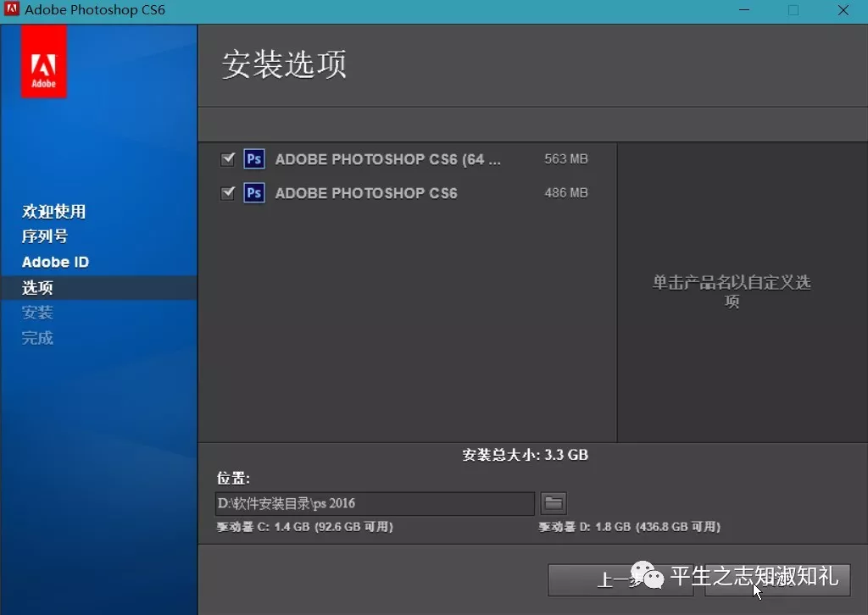The image size is (868, 615).
Task: Select ADOBE PHOTOSHOP CS6 (64 ...) product name
Action: pos(387,159)
